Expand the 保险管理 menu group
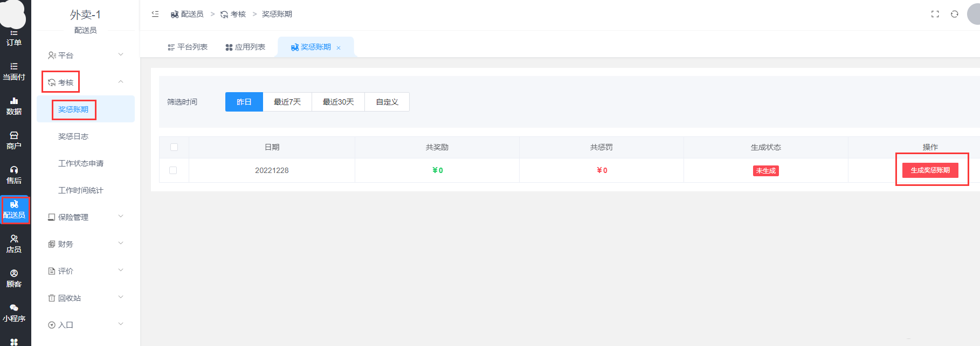This screenshot has width=980, height=346. click(86, 217)
